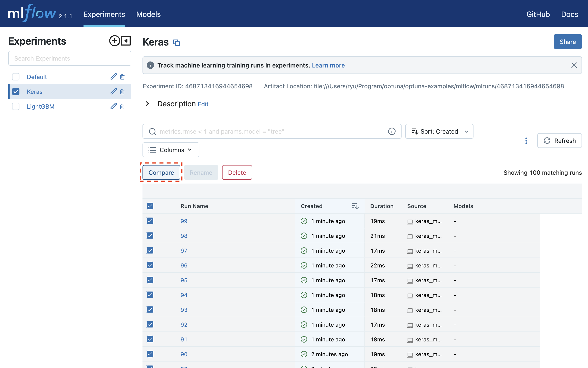Uncheck run 92 checkbox
The height and width of the screenshot is (368, 588).
(x=150, y=325)
